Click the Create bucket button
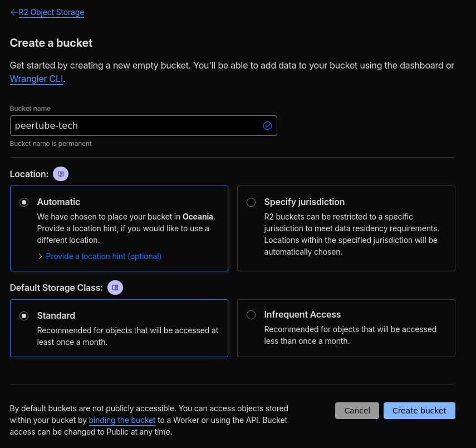This screenshot has height=448, width=476. click(x=419, y=411)
